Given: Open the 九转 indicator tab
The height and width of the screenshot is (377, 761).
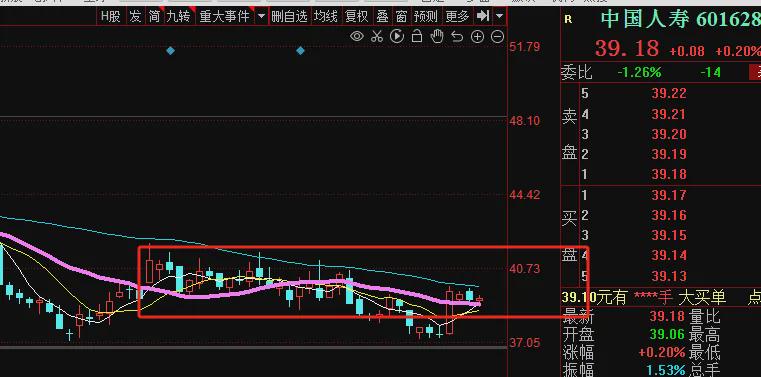Looking at the screenshot, I should tap(178, 16).
